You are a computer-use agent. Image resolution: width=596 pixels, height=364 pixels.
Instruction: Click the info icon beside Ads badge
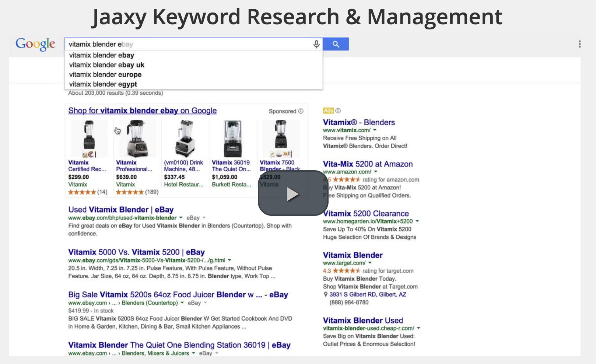click(338, 111)
